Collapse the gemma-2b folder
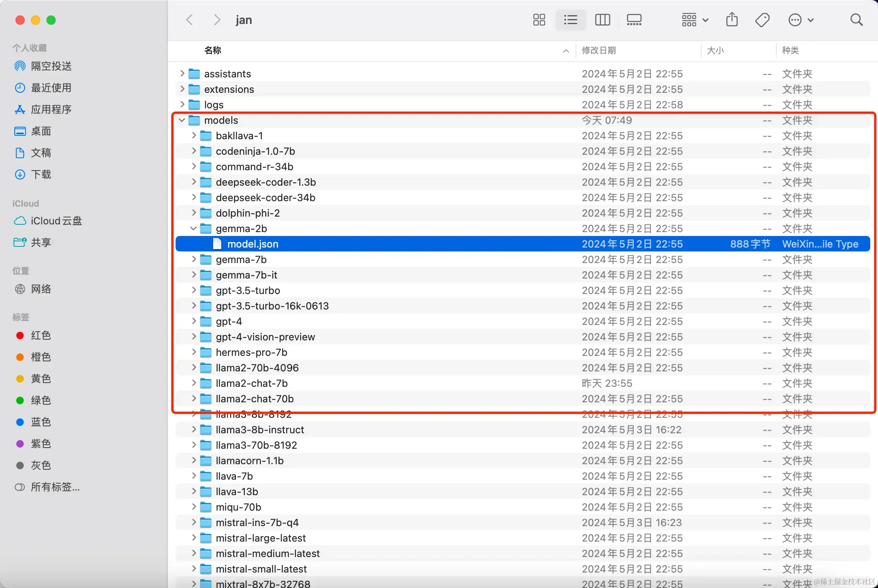The width and height of the screenshot is (878, 588). 193,229
